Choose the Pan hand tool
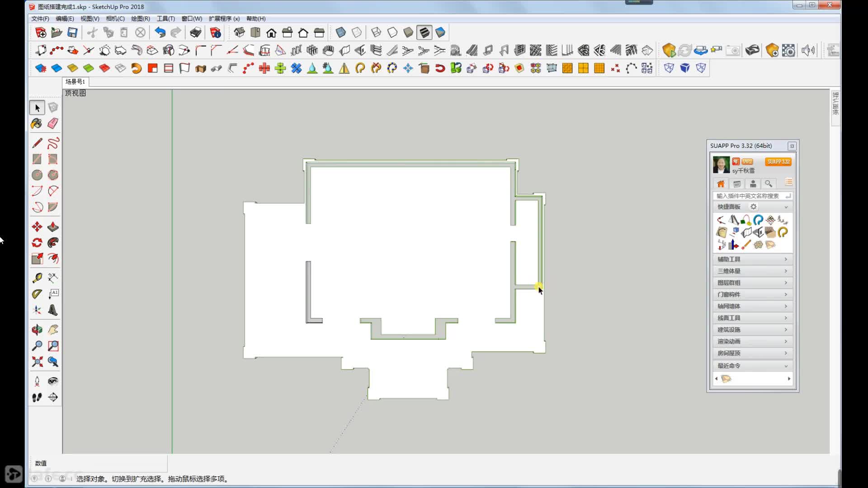Viewport: 868px width, 488px height. click(x=53, y=329)
